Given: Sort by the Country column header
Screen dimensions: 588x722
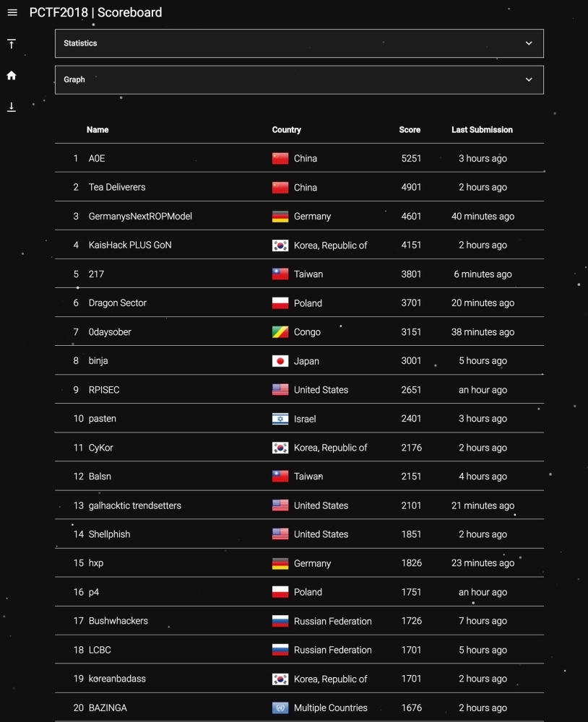Looking at the screenshot, I should [286, 130].
